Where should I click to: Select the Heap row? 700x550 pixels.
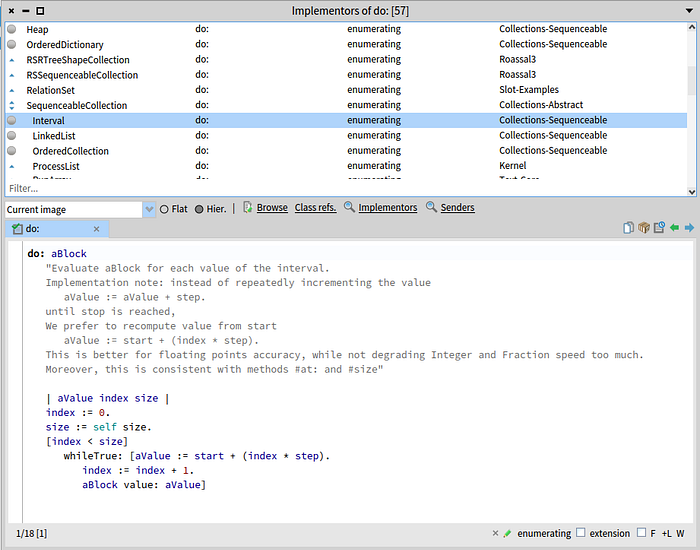(x=346, y=29)
